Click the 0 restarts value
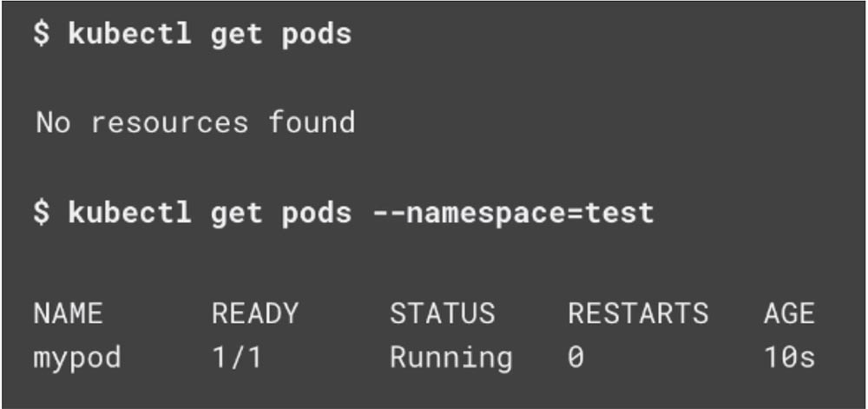The height and width of the screenshot is (409, 868). [576, 357]
